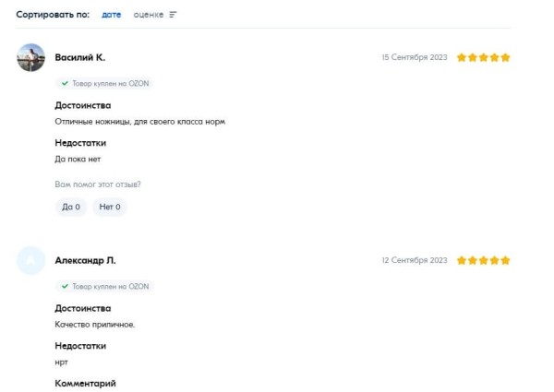The height and width of the screenshot is (392, 554).
Task: Open reviewer name "Александр Л."
Action: (86, 260)
